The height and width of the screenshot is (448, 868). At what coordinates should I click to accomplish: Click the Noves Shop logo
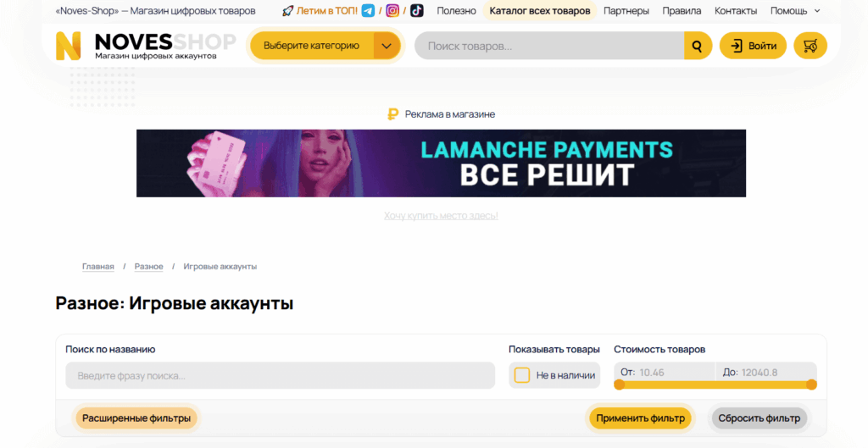click(146, 46)
